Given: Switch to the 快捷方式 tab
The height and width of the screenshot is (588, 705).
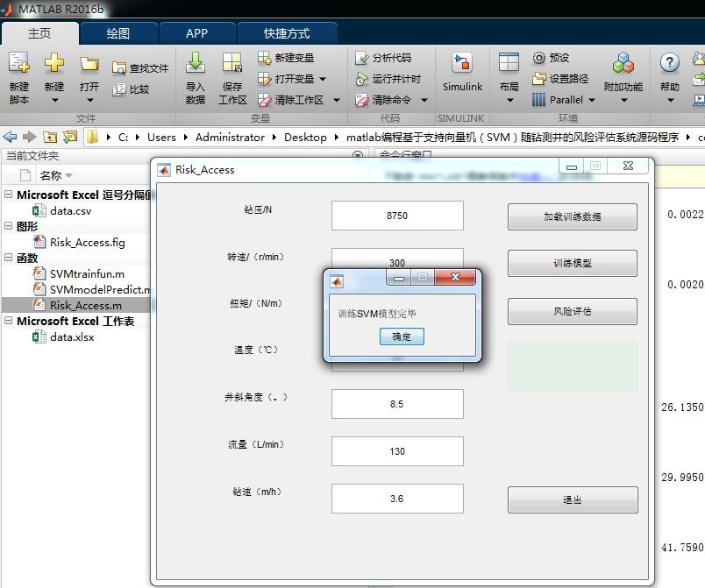Looking at the screenshot, I should (287, 33).
